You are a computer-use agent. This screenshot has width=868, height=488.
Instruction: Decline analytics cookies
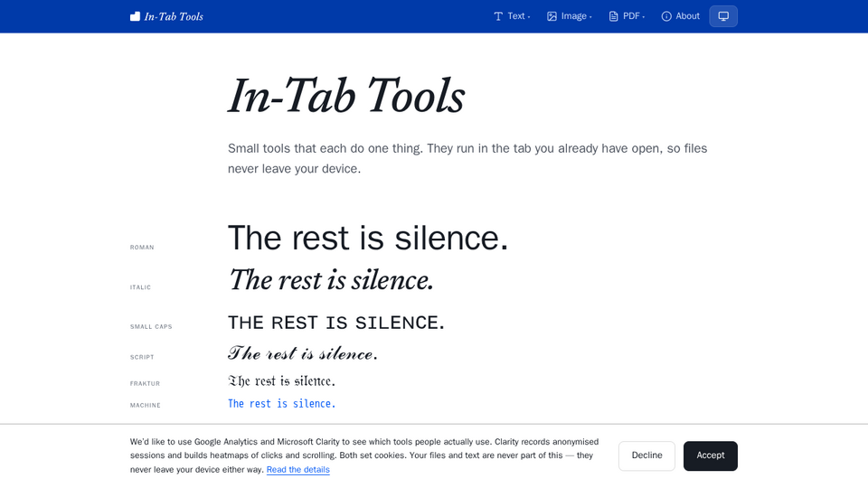coord(646,455)
